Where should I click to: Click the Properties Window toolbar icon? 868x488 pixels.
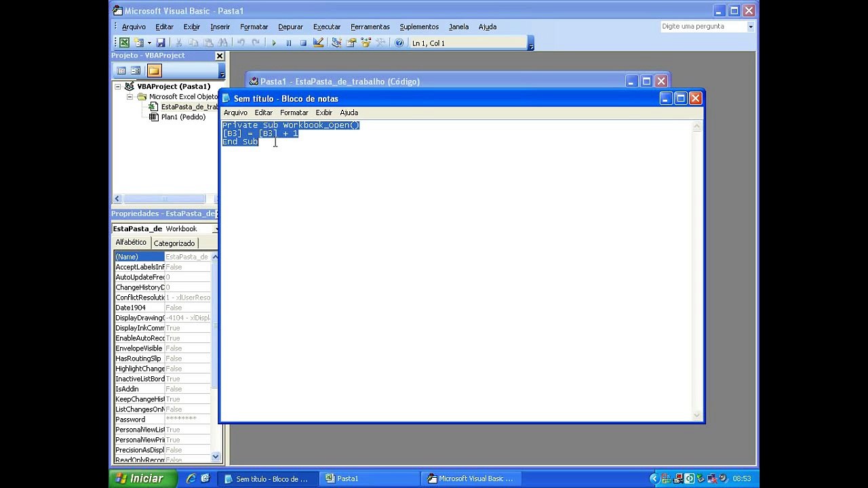351,43
